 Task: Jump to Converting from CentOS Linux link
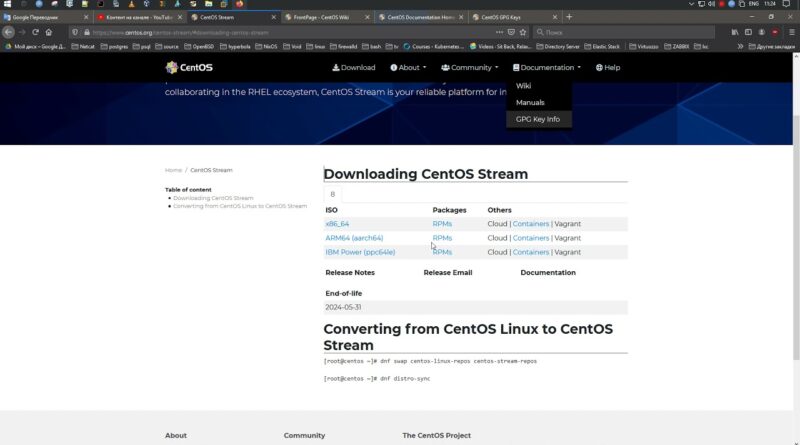click(x=240, y=206)
